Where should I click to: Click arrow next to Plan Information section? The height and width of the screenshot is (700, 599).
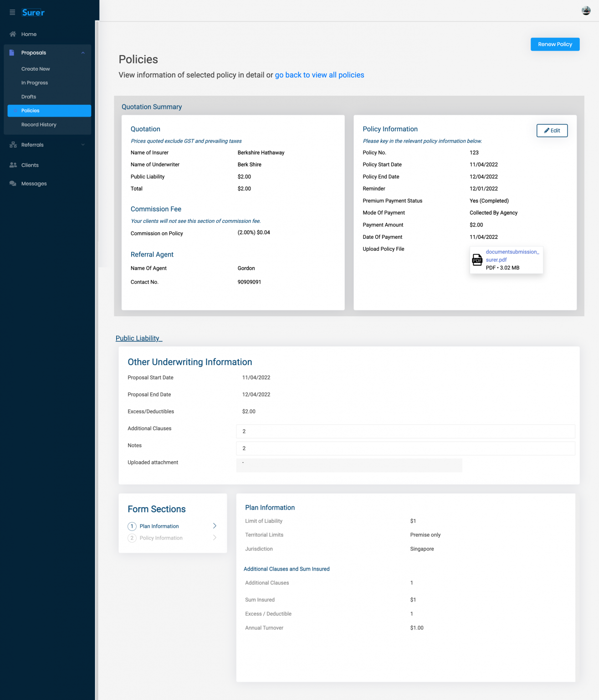[x=215, y=526]
